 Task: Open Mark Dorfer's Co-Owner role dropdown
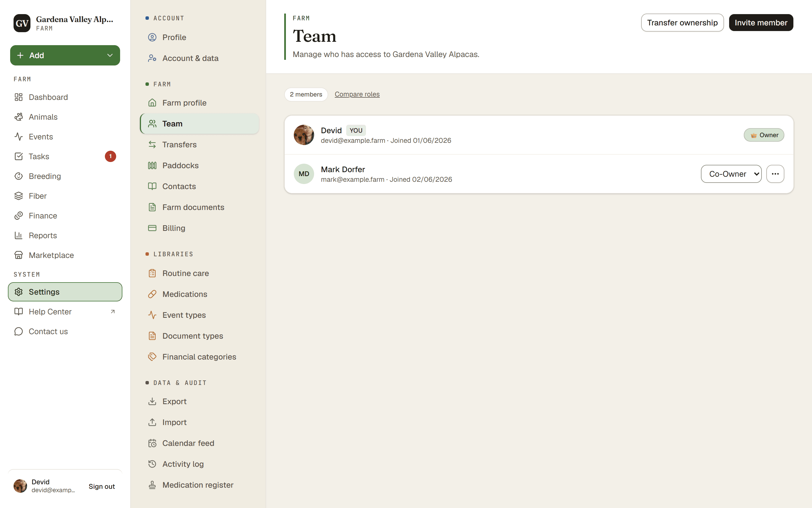731,174
